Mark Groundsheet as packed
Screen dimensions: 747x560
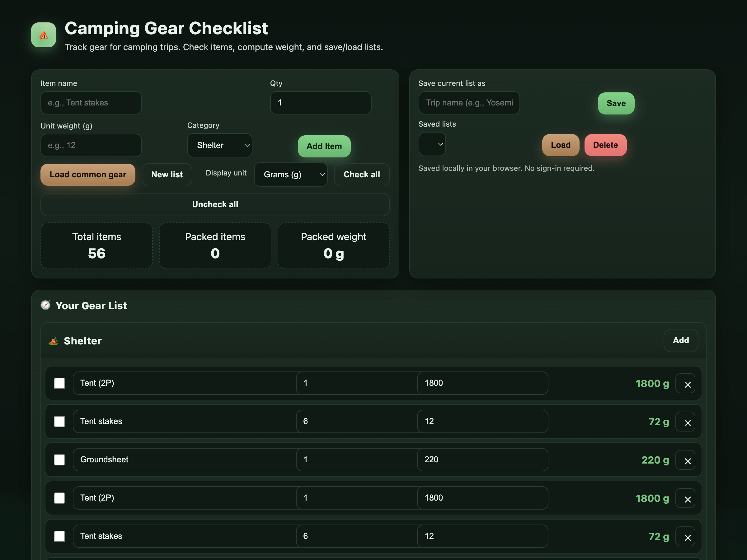tap(59, 460)
